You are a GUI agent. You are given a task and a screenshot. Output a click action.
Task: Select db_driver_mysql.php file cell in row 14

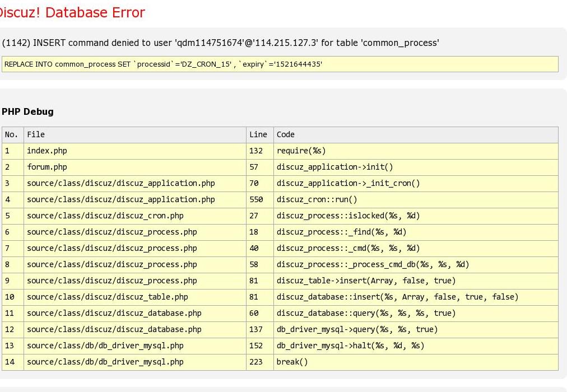tap(135, 362)
